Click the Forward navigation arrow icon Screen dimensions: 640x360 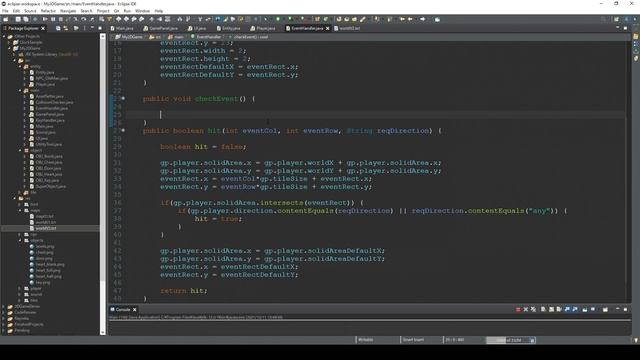(x=422, y=19)
